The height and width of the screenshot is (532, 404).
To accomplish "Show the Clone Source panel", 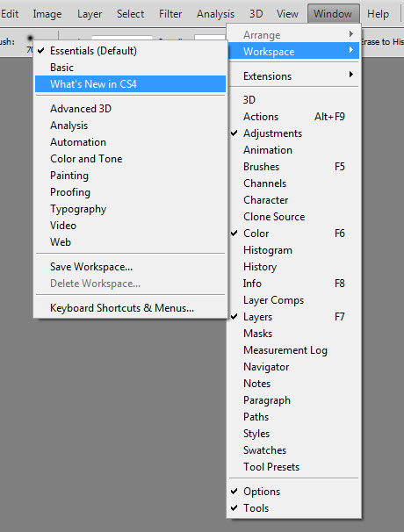I will [x=293, y=217].
